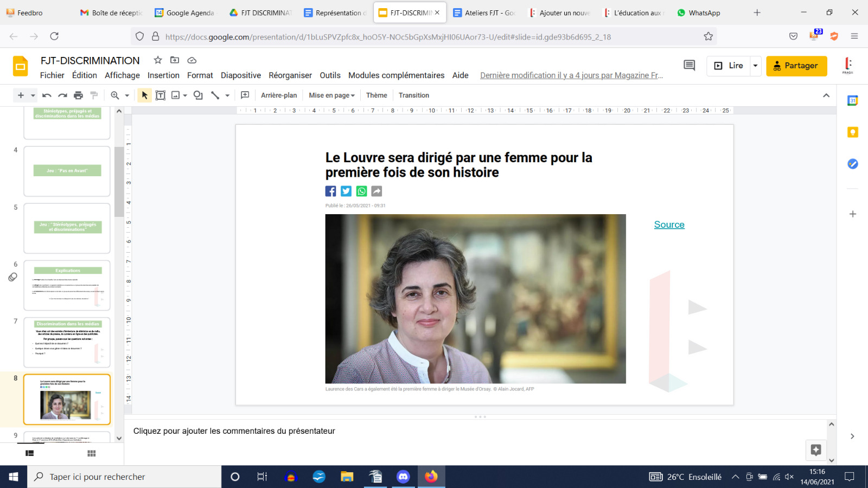Open Google Keep side panel icon
Image resolution: width=868 pixels, height=488 pixels.
click(853, 132)
